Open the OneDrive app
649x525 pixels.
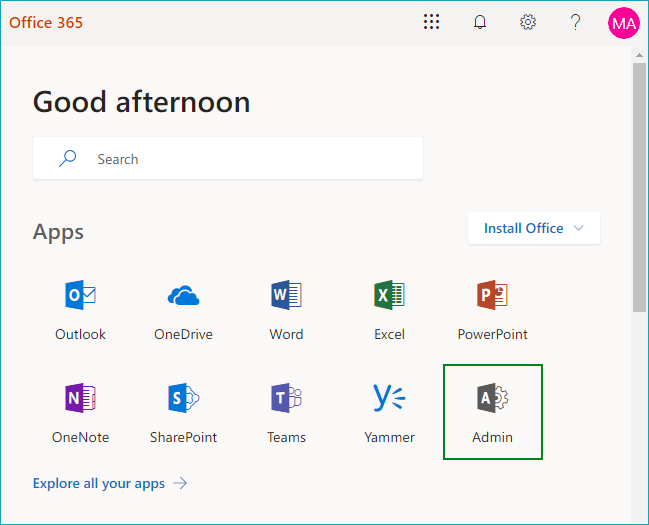(x=183, y=311)
